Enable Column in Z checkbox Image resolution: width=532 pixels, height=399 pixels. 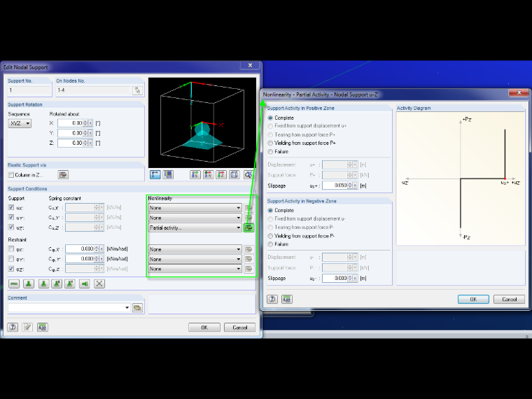[x=11, y=175]
